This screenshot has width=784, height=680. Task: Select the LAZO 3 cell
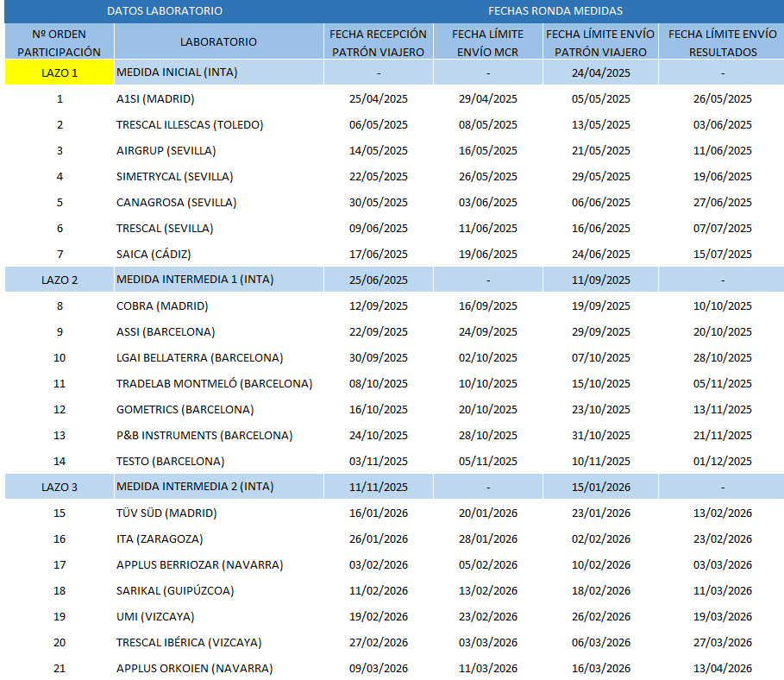pos(60,487)
